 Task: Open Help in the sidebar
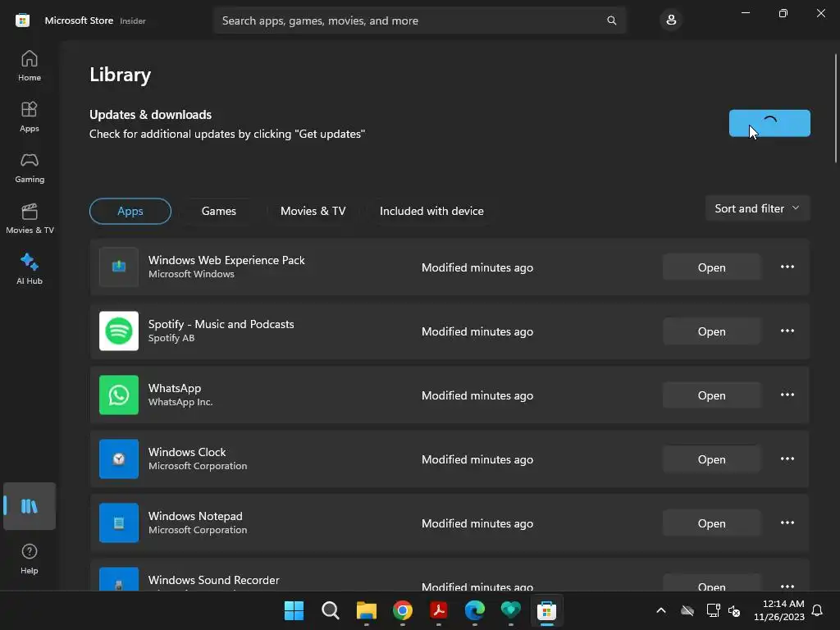click(x=30, y=559)
